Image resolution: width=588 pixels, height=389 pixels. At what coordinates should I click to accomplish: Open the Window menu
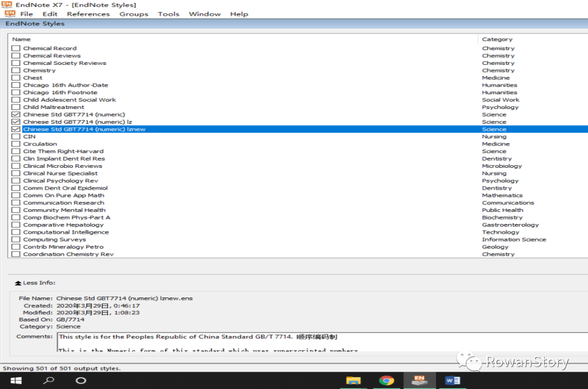[x=205, y=14]
